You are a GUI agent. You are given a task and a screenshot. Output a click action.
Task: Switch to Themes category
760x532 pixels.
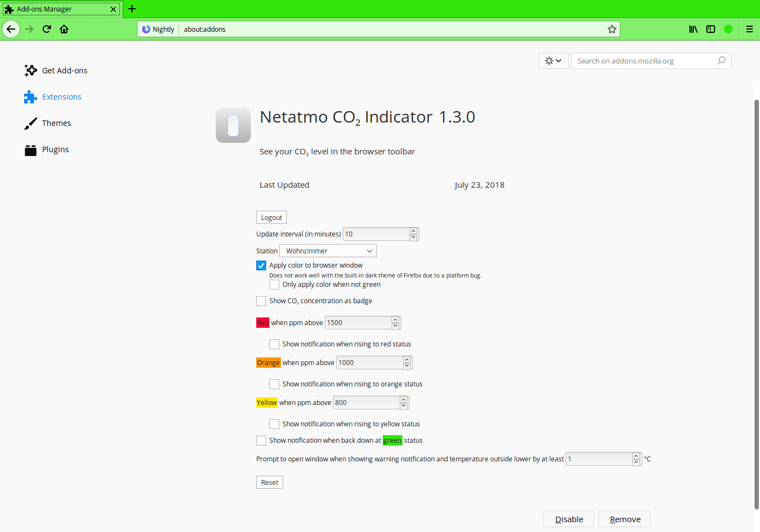(x=48, y=123)
